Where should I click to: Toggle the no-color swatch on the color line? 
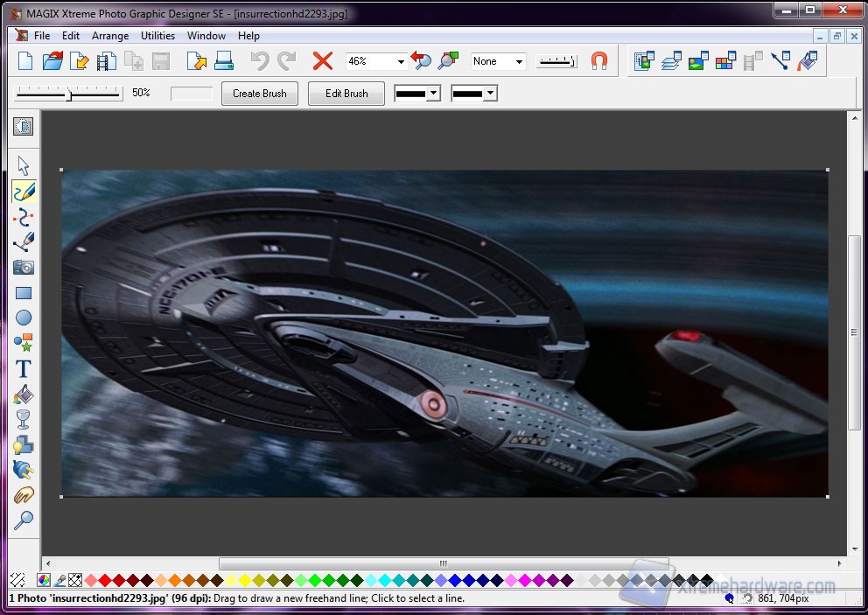coord(76,580)
